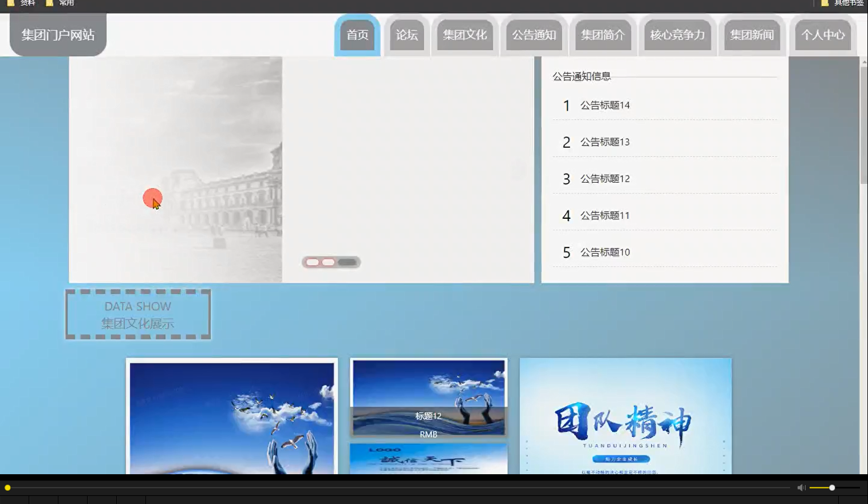Select the first carousel indicator dot

click(313, 262)
